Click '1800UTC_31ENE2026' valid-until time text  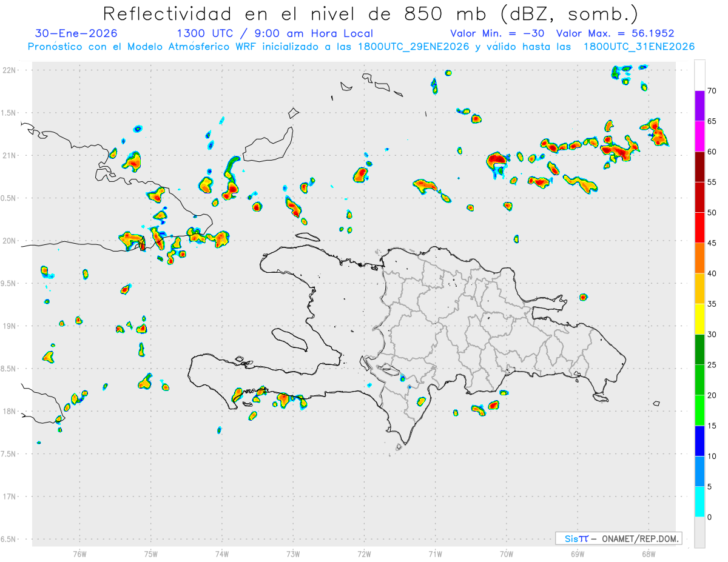pyautogui.click(x=639, y=47)
